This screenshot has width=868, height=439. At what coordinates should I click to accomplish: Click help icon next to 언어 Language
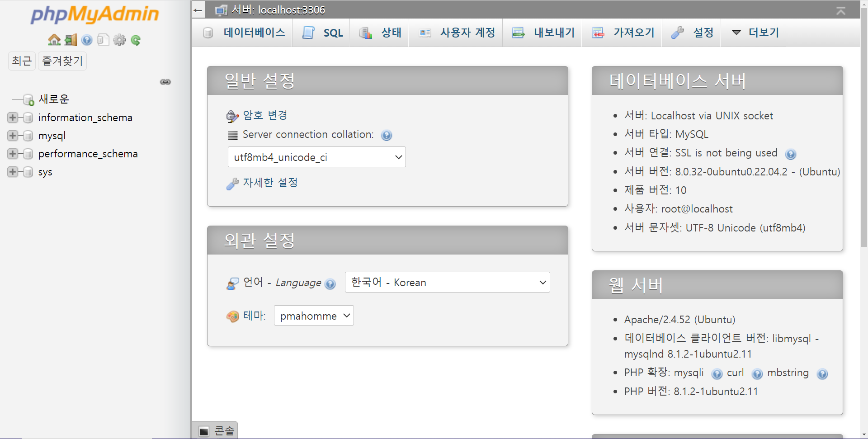click(x=330, y=284)
